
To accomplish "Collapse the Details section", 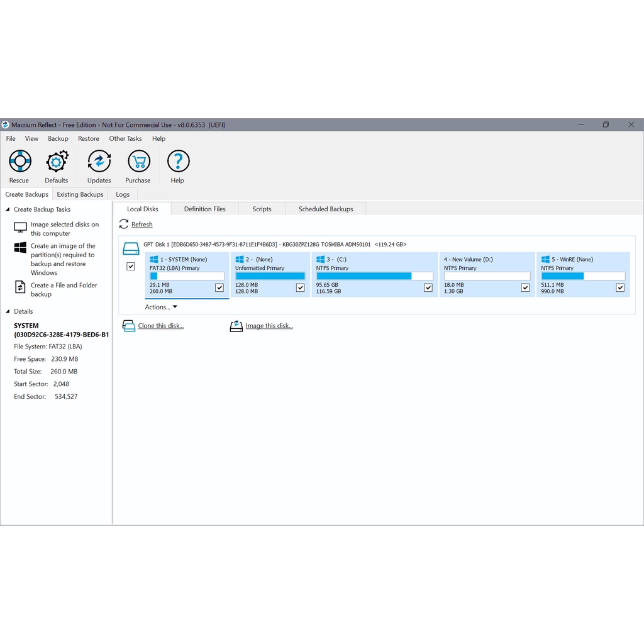I will click(x=8, y=311).
